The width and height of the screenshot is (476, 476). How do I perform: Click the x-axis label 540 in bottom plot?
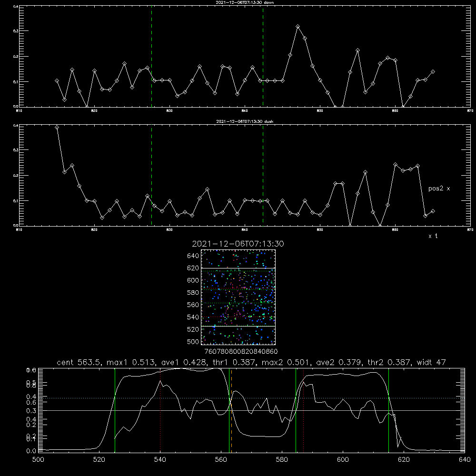[160, 460]
